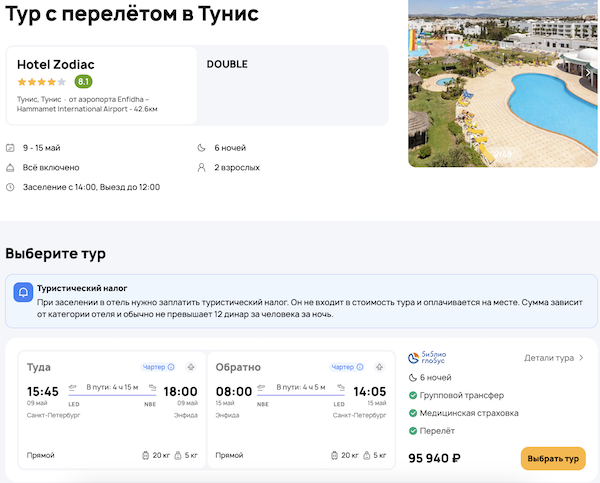Click the airline plane icon on Туда card
The height and width of the screenshot is (483, 600).
(x=190, y=367)
